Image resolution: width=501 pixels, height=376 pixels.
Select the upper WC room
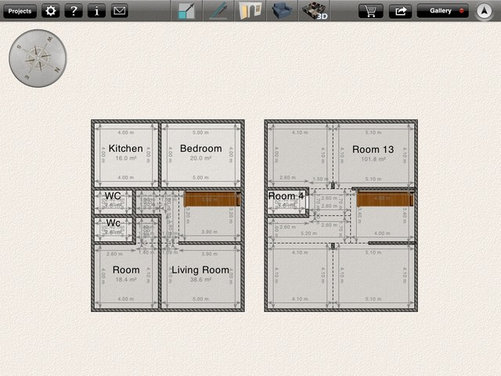tap(113, 196)
